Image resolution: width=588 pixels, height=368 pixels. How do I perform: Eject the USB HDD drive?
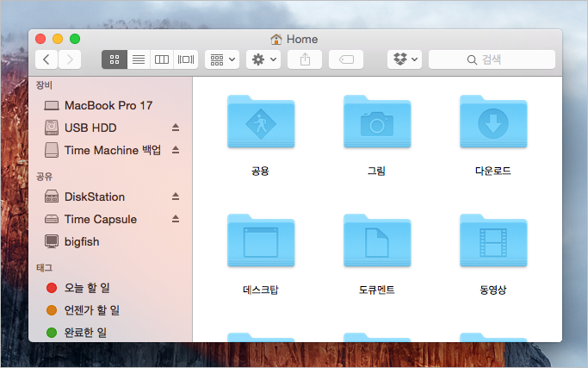[x=176, y=128]
